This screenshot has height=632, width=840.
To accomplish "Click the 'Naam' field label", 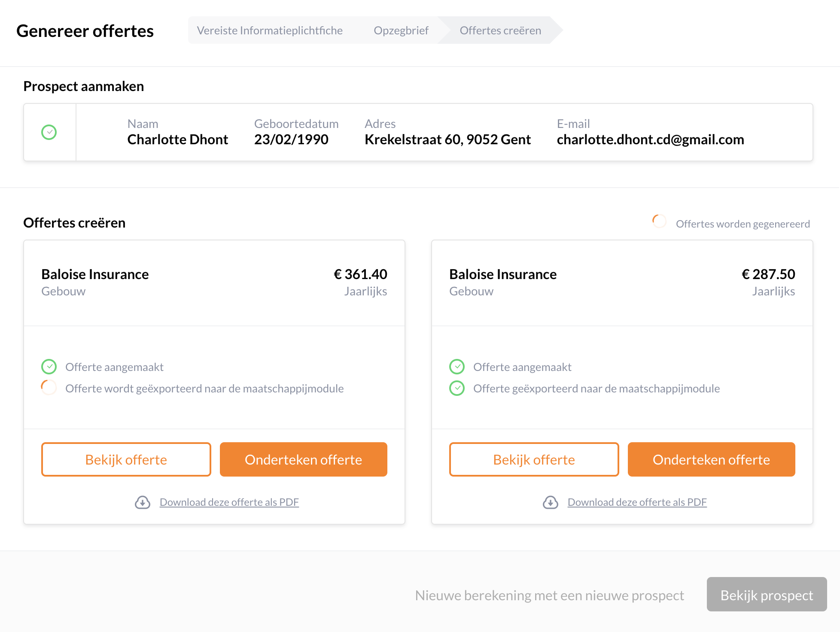I will [143, 124].
